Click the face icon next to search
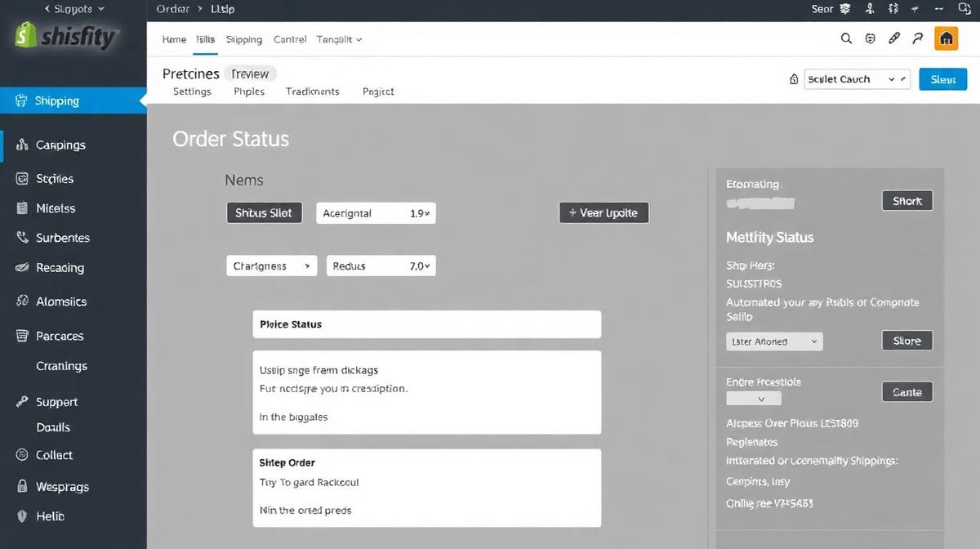 point(871,38)
